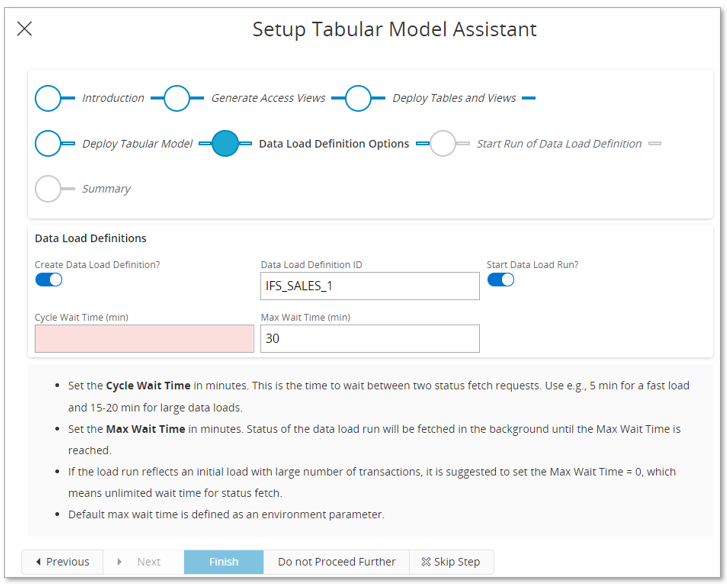Image resolution: width=727 pixels, height=587 pixels.
Task: Toggle Create Data Load Definition switch
Action: click(x=49, y=280)
